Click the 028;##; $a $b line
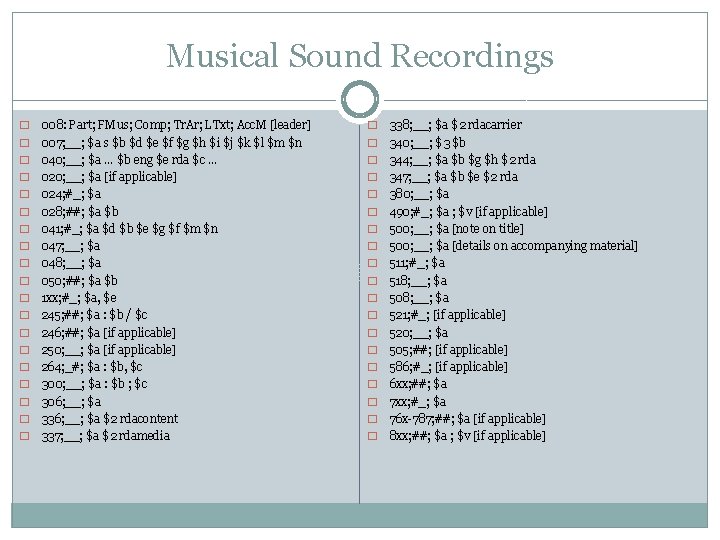This screenshot has height=540, width=720. click(80, 212)
